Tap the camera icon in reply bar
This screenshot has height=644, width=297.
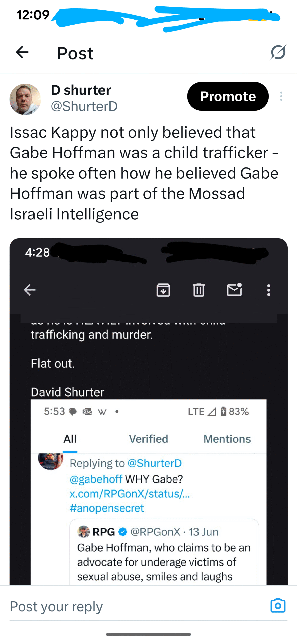(278, 606)
